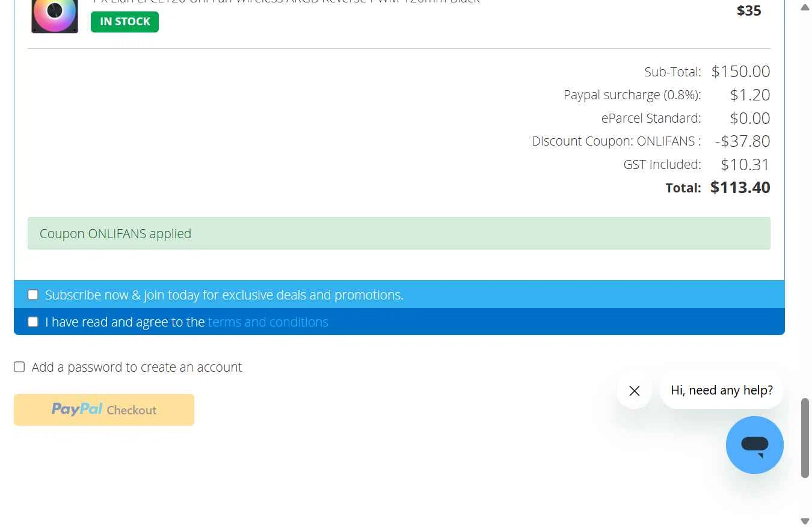Enable 'Add a password to create an account'
The height and width of the screenshot is (528, 812).
point(19,367)
